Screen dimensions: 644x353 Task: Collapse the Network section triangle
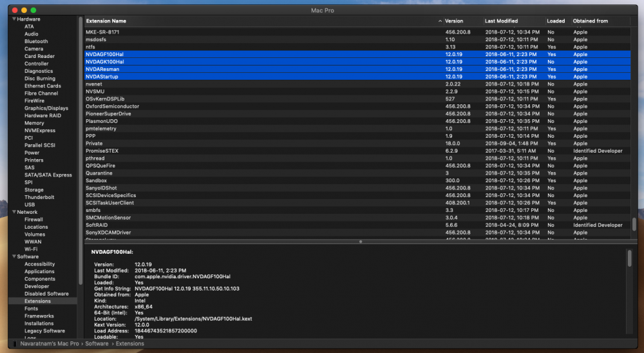pyautogui.click(x=14, y=212)
